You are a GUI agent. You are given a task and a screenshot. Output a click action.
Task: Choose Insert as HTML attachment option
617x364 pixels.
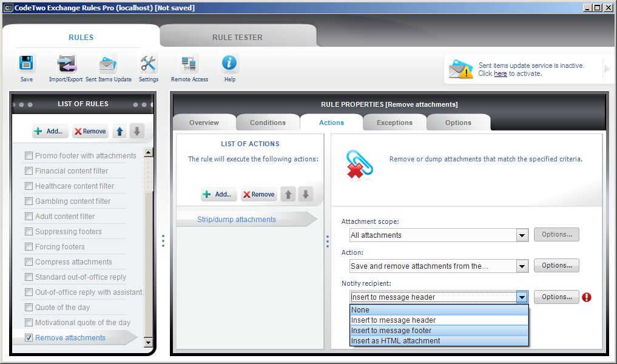(439, 341)
